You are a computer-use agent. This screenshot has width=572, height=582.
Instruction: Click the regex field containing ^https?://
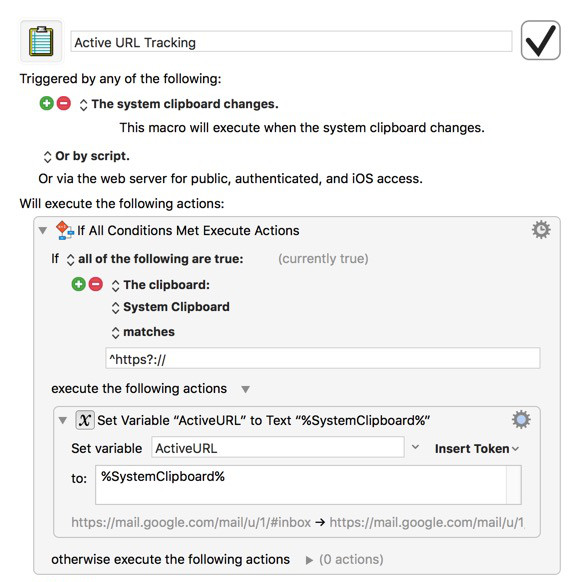click(x=323, y=359)
